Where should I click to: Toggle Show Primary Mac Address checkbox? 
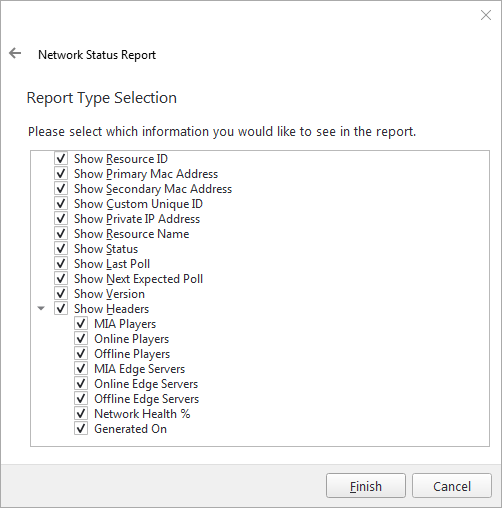click(x=61, y=173)
